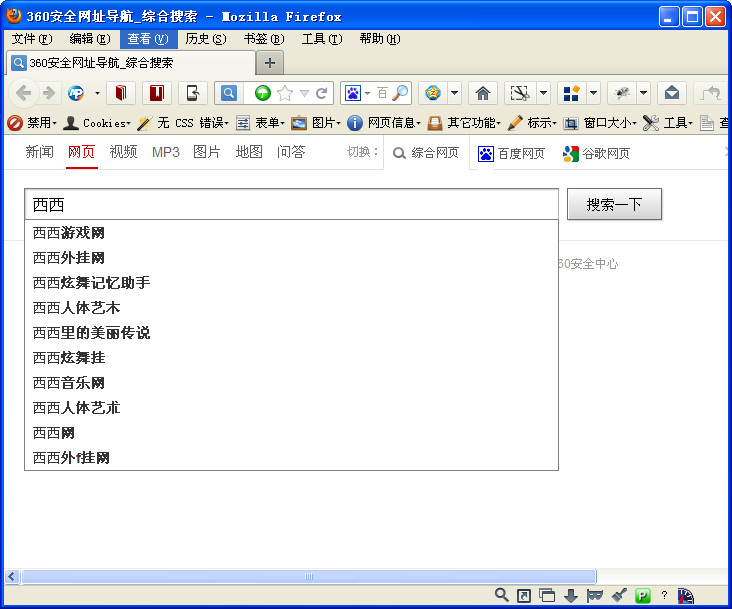This screenshot has height=609, width=732.
Task: Click the status bar paintbrush icon
Action: [x=619, y=595]
